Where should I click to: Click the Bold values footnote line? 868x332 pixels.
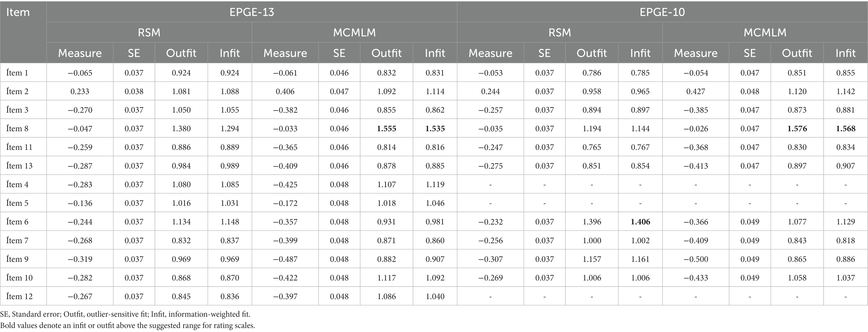(127, 326)
